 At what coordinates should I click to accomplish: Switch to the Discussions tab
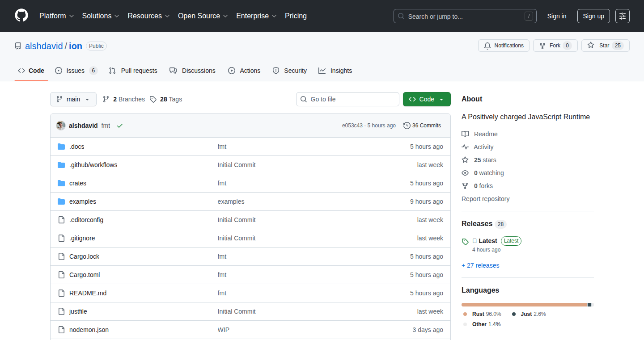193,71
